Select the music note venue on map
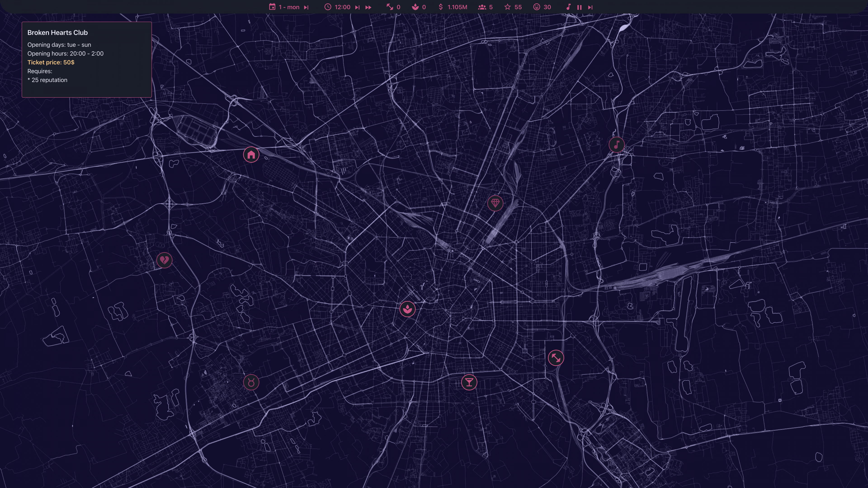Image resolution: width=868 pixels, height=488 pixels. coord(617,145)
